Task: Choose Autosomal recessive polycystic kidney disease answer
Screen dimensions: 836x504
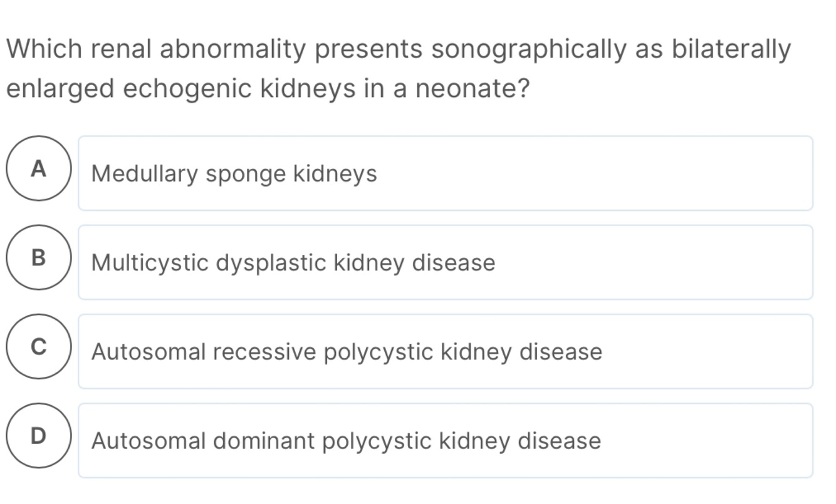Action: coord(445,352)
